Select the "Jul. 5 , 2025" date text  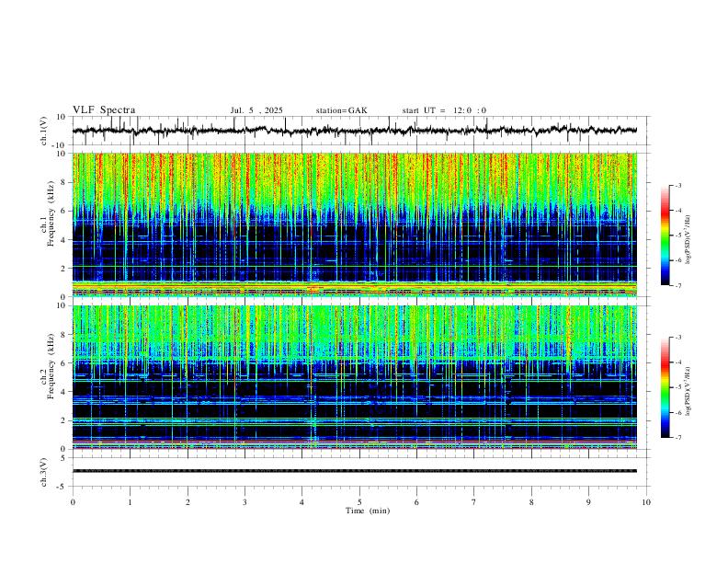pyautogui.click(x=256, y=110)
